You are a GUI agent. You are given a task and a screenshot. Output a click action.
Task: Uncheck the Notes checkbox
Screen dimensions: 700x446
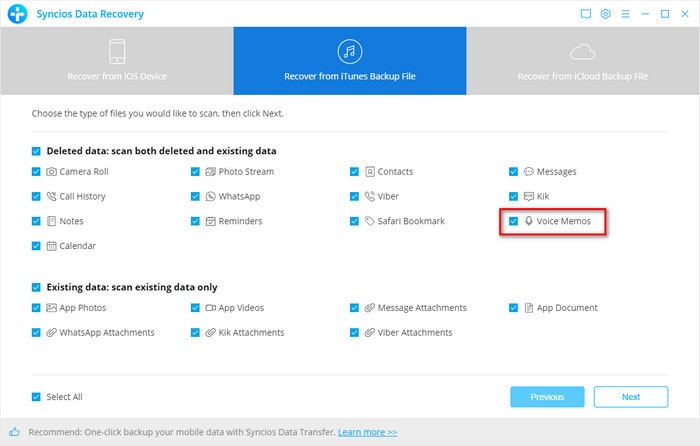point(36,221)
